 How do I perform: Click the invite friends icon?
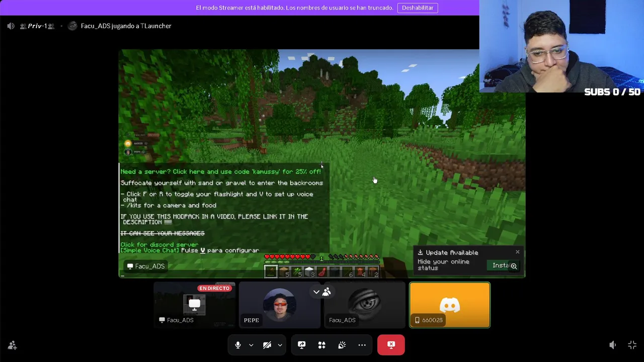(x=12, y=345)
